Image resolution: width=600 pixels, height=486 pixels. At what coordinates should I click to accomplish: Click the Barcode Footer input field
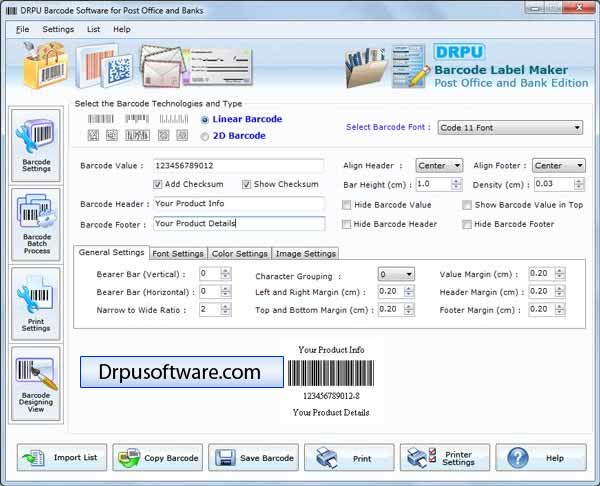point(239,223)
